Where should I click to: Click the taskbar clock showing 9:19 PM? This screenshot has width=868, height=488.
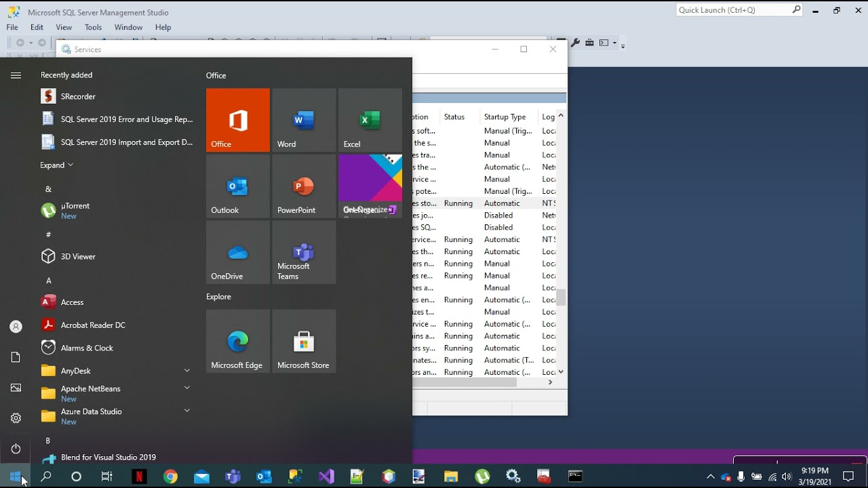point(815,476)
